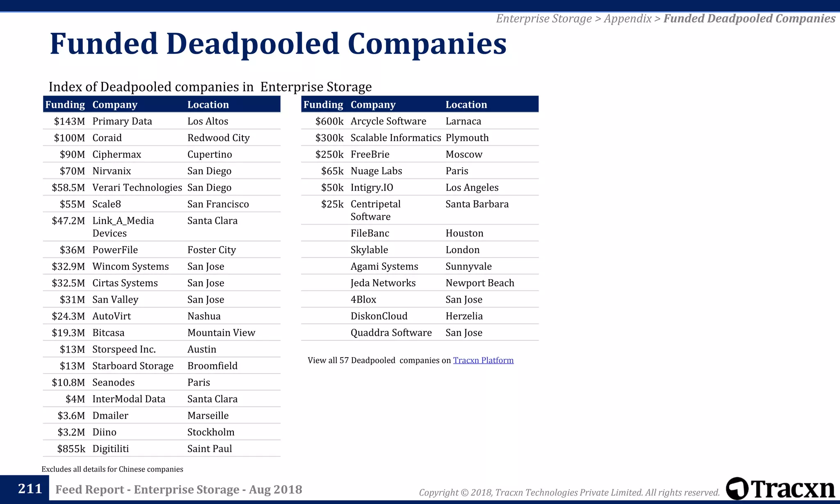Click right table Funding header

pos(323,105)
